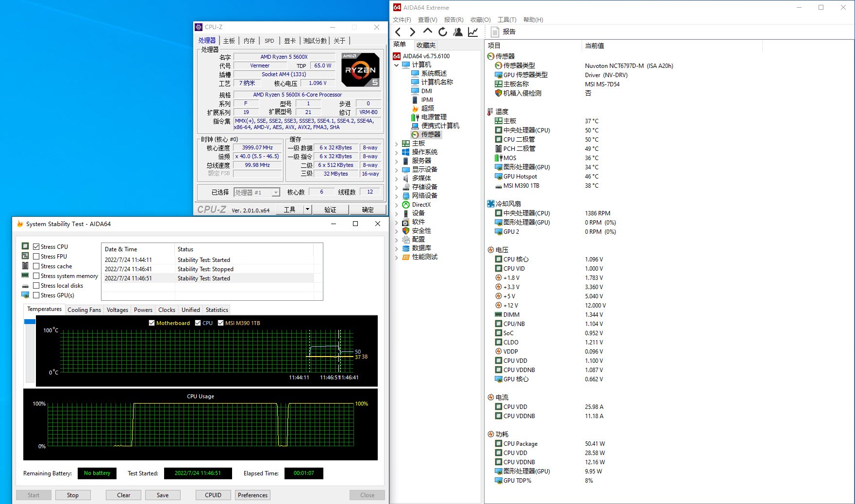
Task: Select 计算机名称 in the tree
Action: tap(437, 82)
